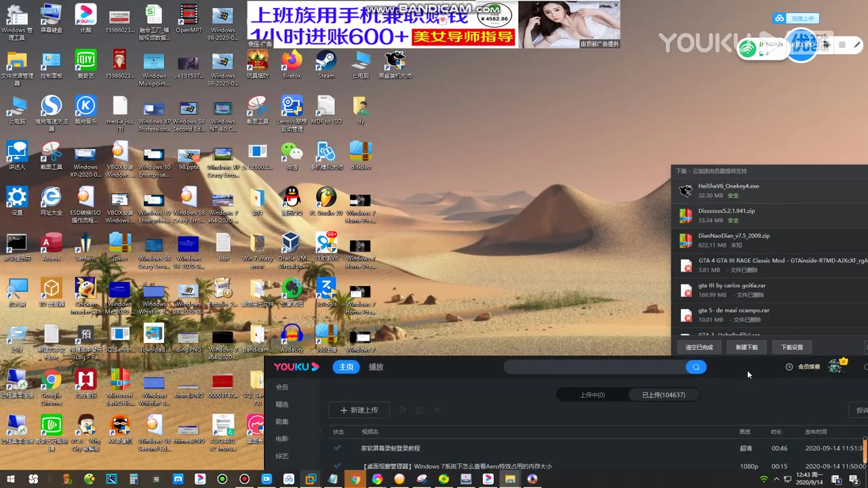Click the 新建上传 button
The width and height of the screenshot is (868, 488).
coord(359,410)
